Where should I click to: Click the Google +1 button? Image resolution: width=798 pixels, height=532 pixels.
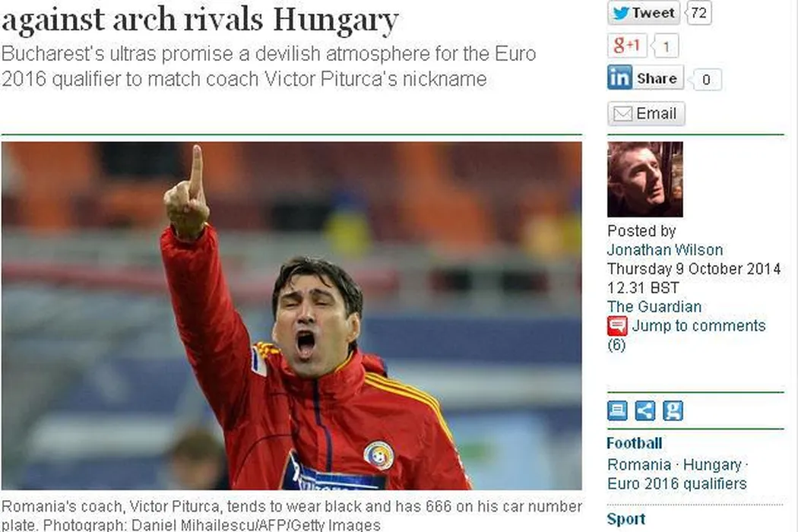tap(627, 46)
